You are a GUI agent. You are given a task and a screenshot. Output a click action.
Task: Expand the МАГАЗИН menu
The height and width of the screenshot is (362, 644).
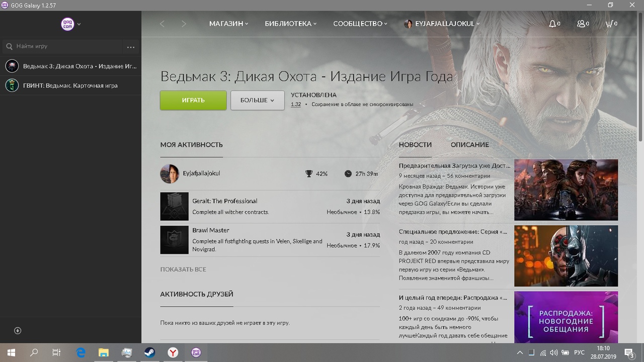click(x=229, y=24)
